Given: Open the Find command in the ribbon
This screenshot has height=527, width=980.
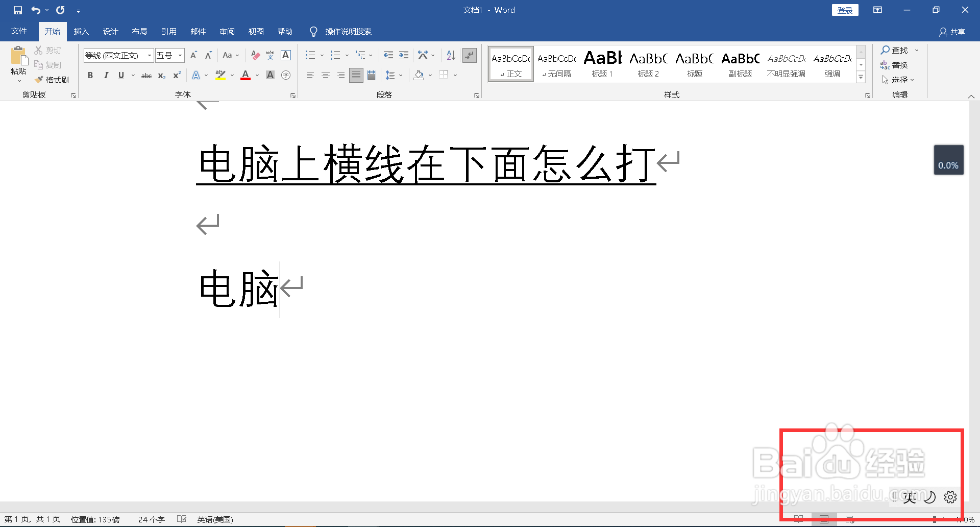Looking at the screenshot, I should (897, 50).
